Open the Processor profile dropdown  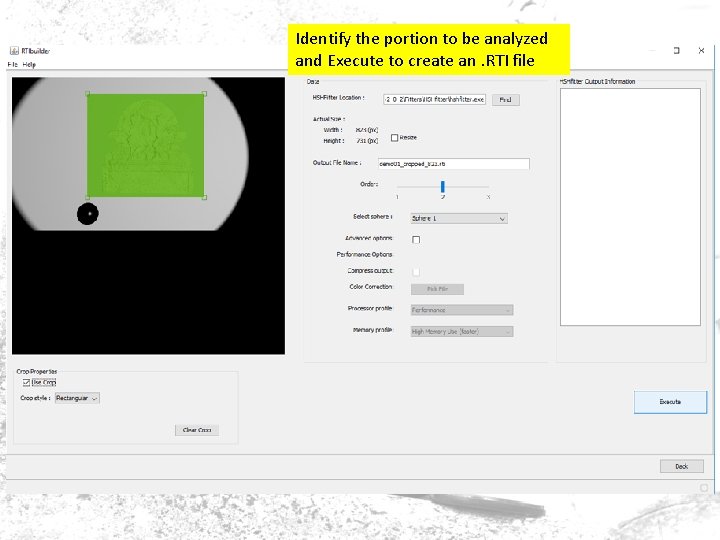(462, 310)
